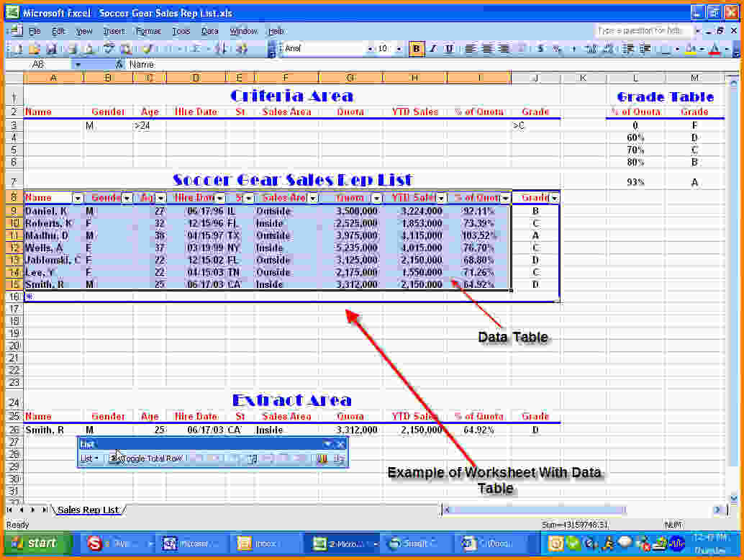The width and height of the screenshot is (744, 560).
Task: Click the Type a question for help box
Action: coord(643,31)
